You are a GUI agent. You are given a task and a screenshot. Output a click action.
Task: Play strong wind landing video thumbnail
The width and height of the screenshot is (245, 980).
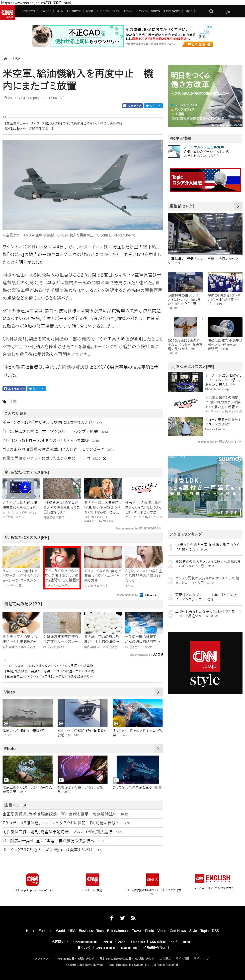click(x=27, y=713)
